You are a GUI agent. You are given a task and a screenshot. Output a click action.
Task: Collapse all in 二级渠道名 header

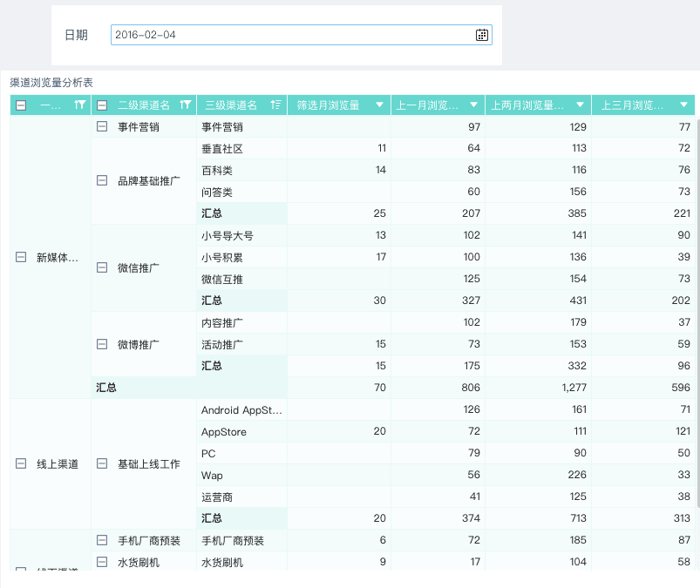pos(102,105)
